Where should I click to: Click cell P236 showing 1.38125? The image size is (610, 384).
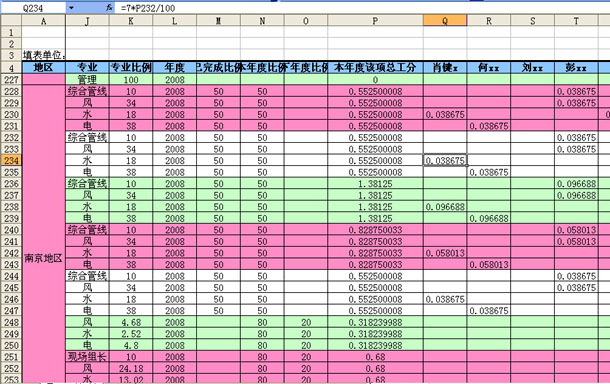coord(375,184)
